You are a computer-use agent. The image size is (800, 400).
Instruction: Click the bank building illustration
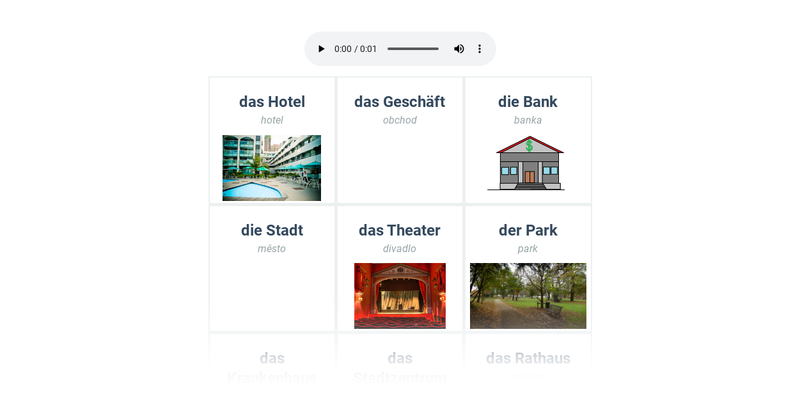[x=528, y=164]
